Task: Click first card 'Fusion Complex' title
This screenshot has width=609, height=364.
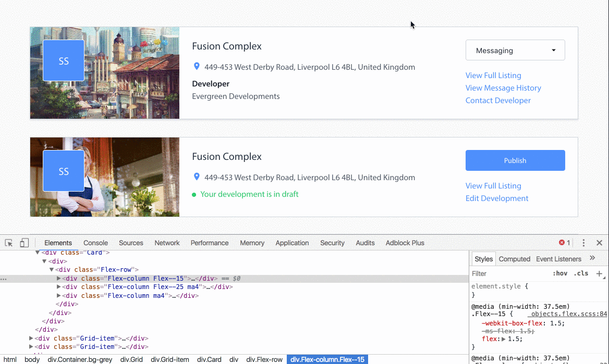Action: (x=227, y=46)
